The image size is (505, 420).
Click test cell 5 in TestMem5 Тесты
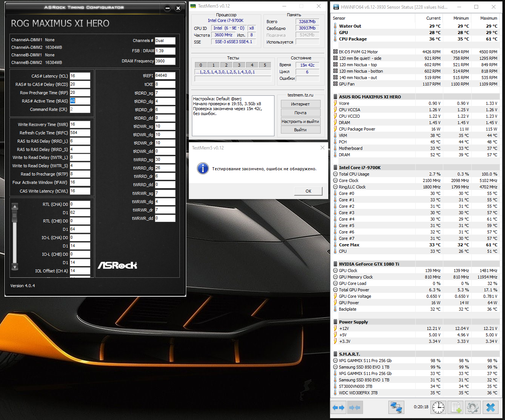(265, 65)
